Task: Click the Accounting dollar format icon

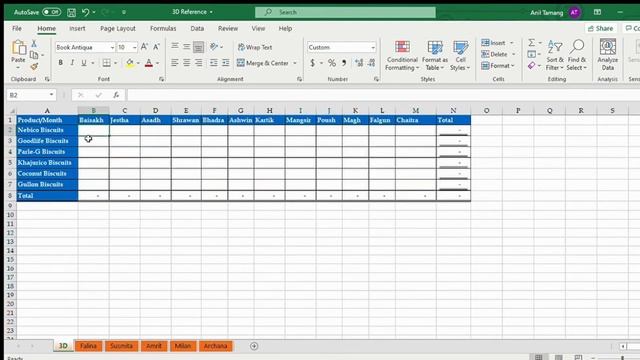Action: [313, 63]
